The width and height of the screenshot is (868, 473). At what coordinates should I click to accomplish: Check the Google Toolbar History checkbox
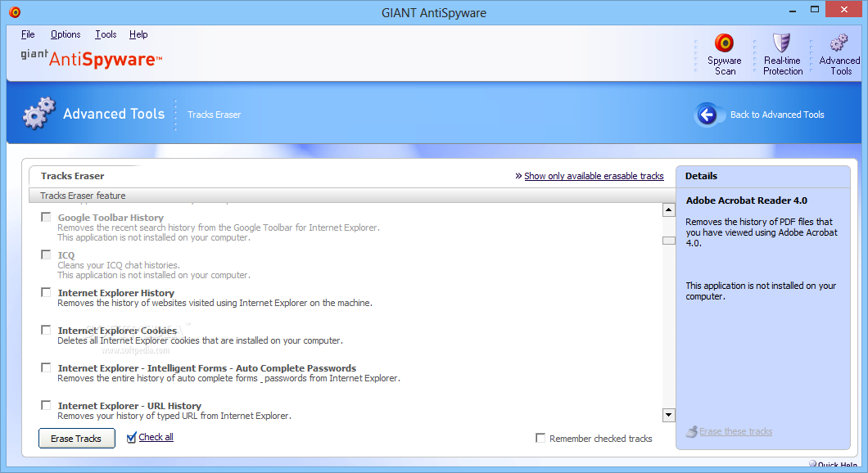pyautogui.click(x=46, y=217)
